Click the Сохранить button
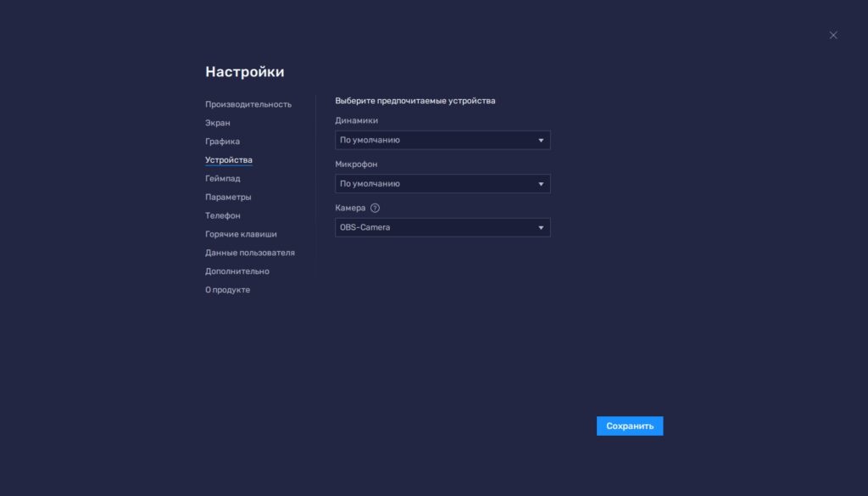868x496 pixels. tap(630, 426)
